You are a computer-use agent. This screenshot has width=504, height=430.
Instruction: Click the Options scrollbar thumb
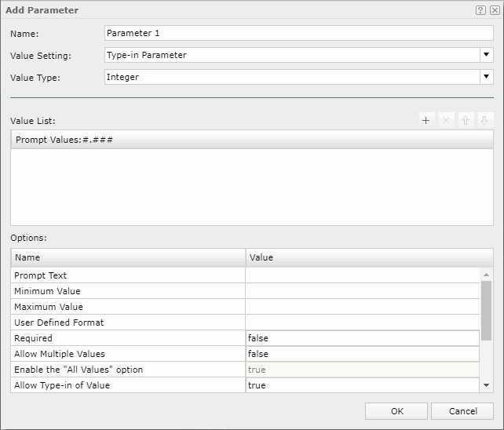click(487, 310)
